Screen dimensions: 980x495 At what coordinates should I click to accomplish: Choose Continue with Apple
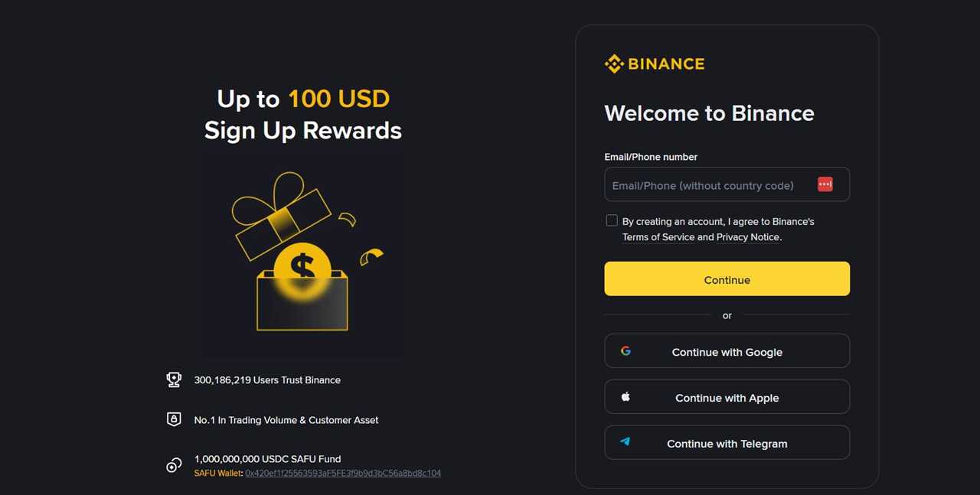pyautogui.click(x=727, y=397)
